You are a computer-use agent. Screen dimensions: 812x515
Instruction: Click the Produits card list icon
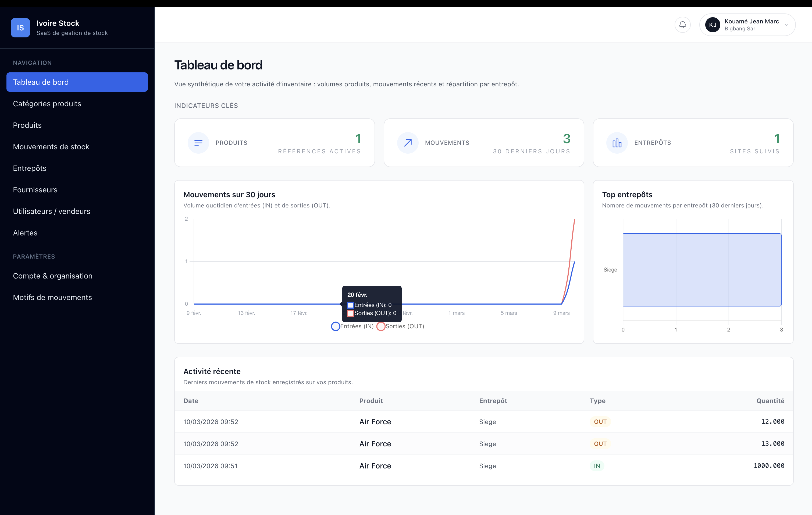pyautogui.click(x=198, y=143)
